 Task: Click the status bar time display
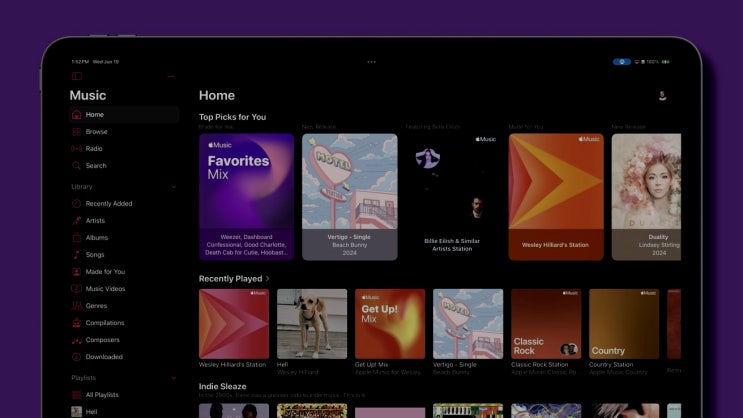pos(80,62)
